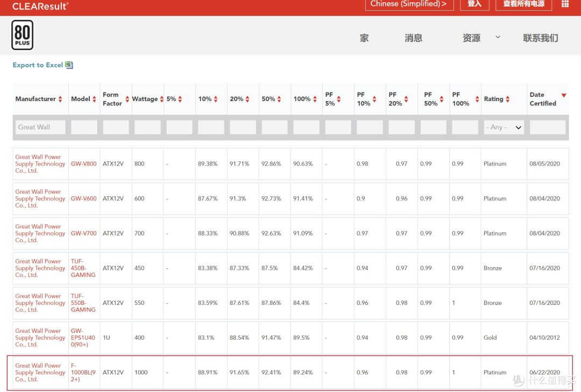The height and width of the screenshot is (392, 581).
Task: Click the red sort triangle on Date Certified
Action: (563, 94)
